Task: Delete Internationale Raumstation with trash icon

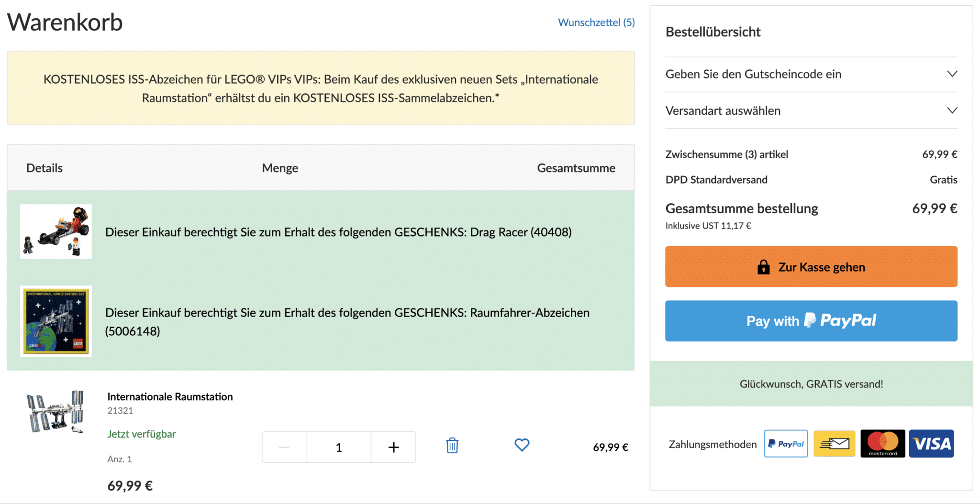Action: click(x=452, y=445)
